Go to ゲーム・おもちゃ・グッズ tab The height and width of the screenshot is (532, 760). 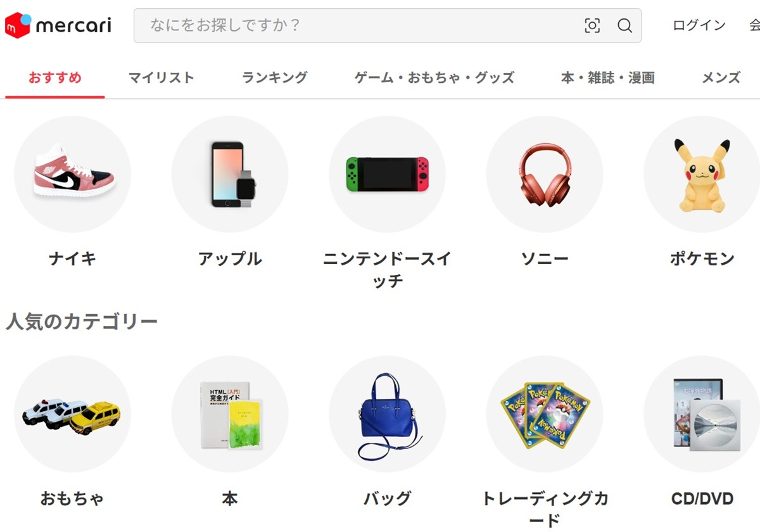point(434,78)
